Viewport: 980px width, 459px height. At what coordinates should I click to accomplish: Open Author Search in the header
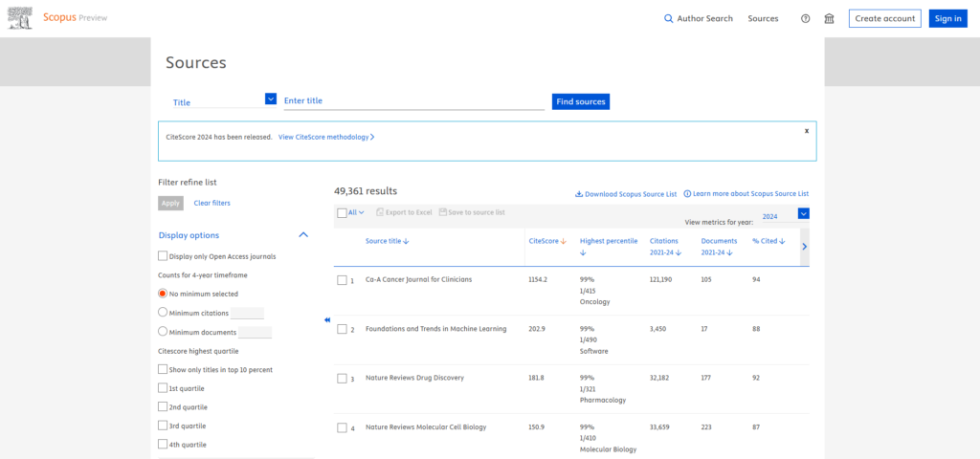(x=698, y=18)
